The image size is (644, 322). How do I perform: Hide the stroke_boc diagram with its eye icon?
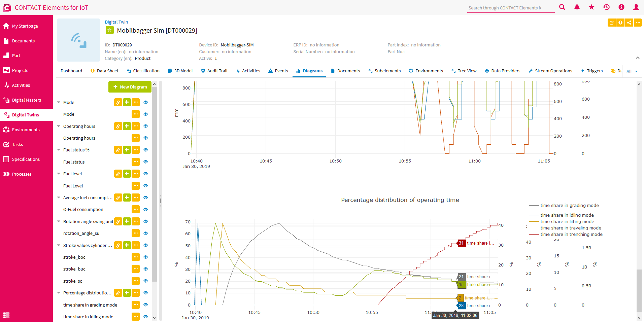[x=145, y=257]
